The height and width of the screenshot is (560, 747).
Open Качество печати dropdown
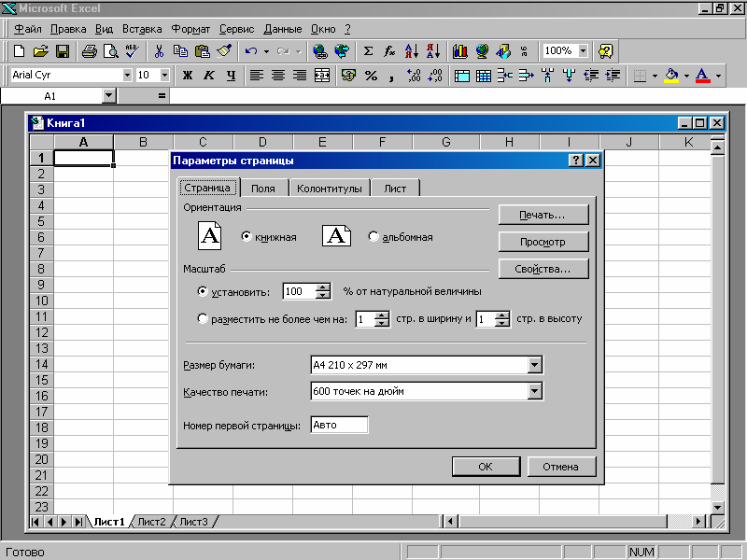click(534, 391)
